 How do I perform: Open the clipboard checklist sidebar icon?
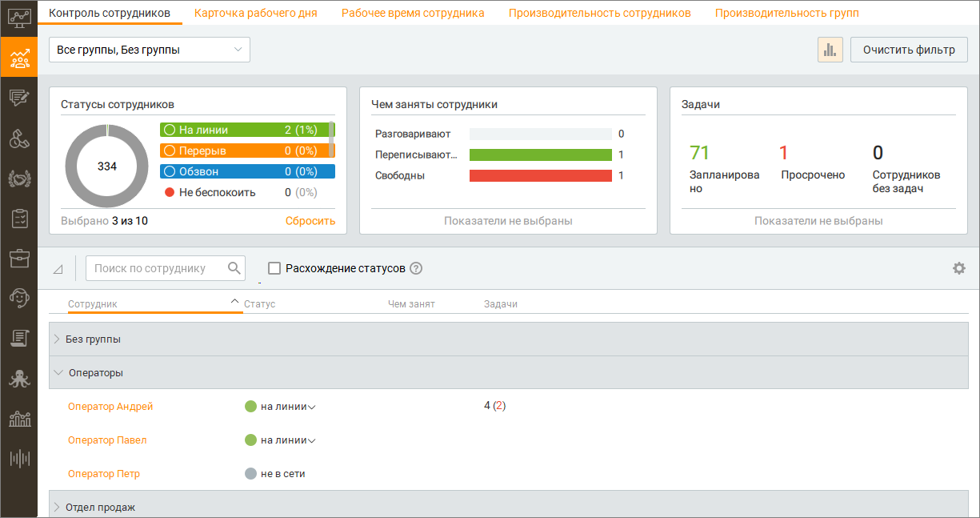(x=18, y=219)
